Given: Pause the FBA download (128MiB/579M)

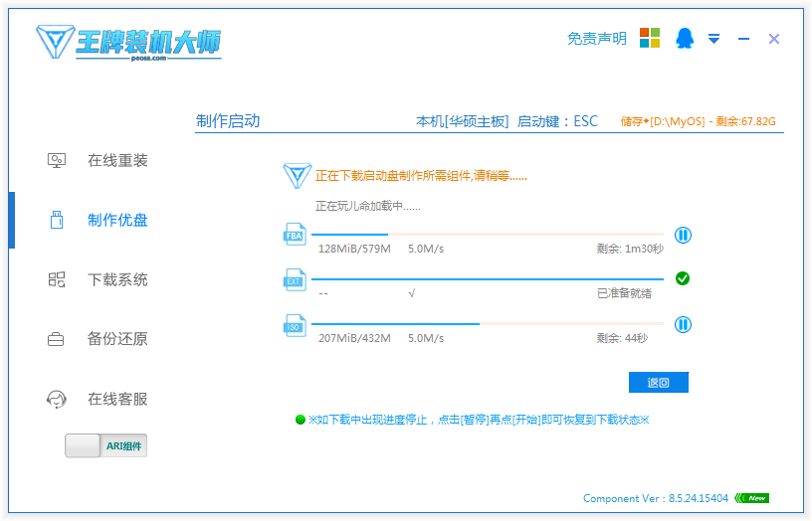Looking at the screenshot, I should [x=683, y=236].
